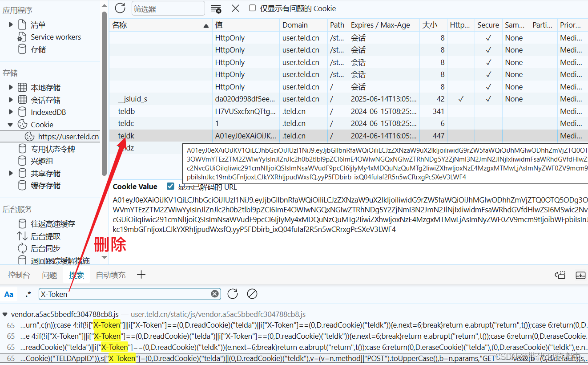The width and height of the screenshot is (588, 365).
Task: Click the refresh search results icon
Action: click(233, 294)
